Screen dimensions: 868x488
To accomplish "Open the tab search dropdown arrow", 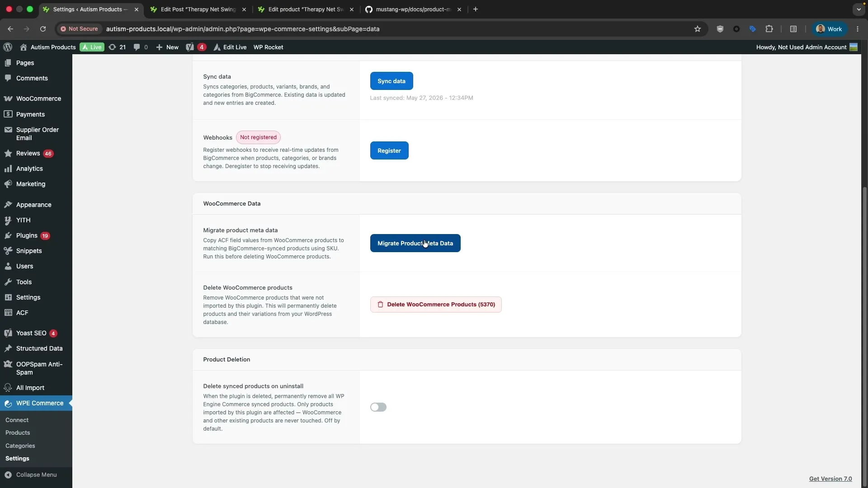I will pos(859,9).
